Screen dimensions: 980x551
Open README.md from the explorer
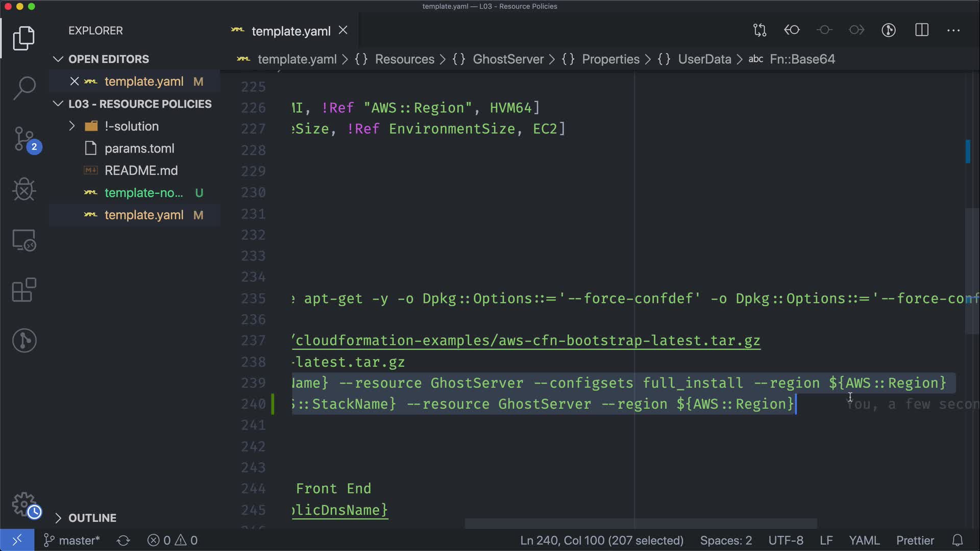[141, 170]
